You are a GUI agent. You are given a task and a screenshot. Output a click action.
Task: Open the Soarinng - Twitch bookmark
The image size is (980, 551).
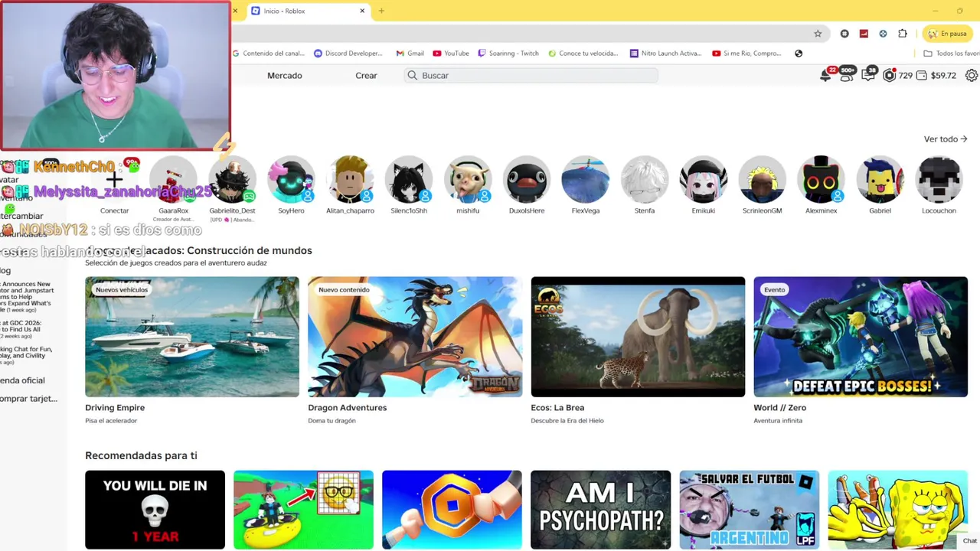[x=508, y=54]
